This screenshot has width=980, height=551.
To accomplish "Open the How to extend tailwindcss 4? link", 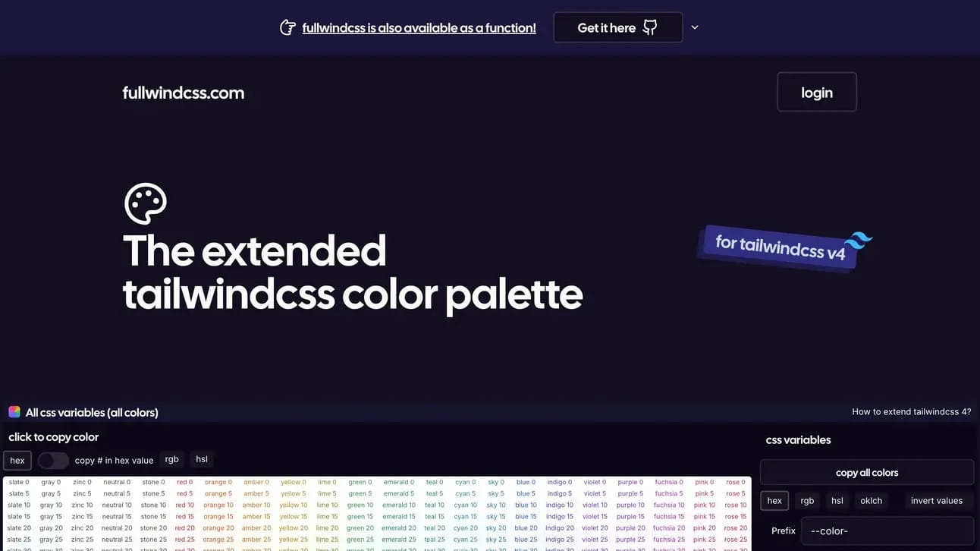I will click(x=912, y=412).
